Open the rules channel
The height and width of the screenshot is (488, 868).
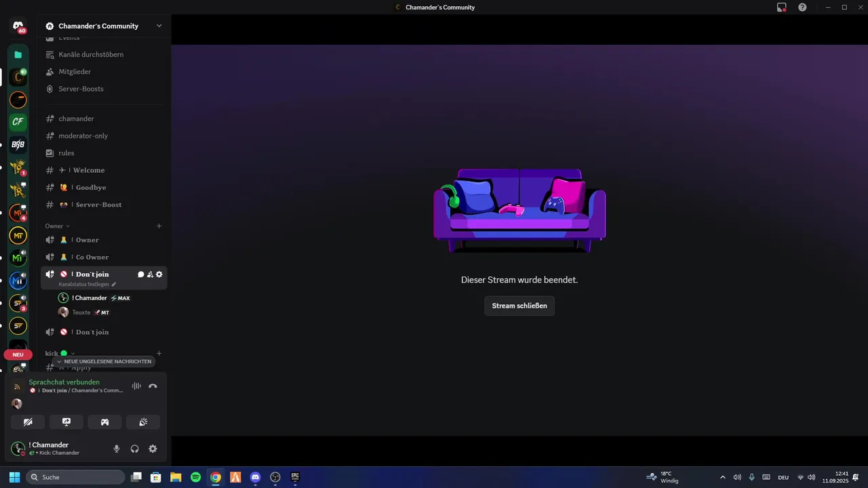(x=103, y=153)
